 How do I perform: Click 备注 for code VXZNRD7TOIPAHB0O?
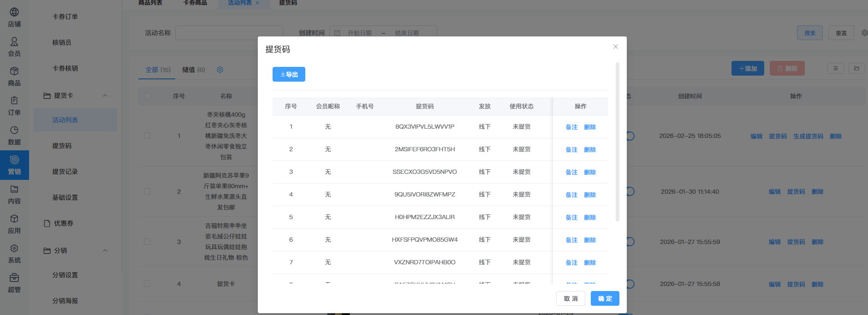pyautogui.click(x=571, y=262)
